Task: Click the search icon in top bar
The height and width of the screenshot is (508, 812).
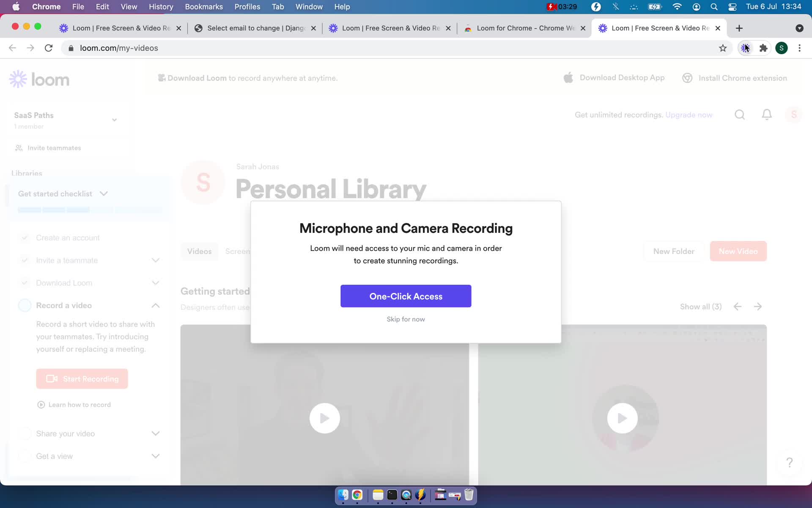Action: click(739, 115)
